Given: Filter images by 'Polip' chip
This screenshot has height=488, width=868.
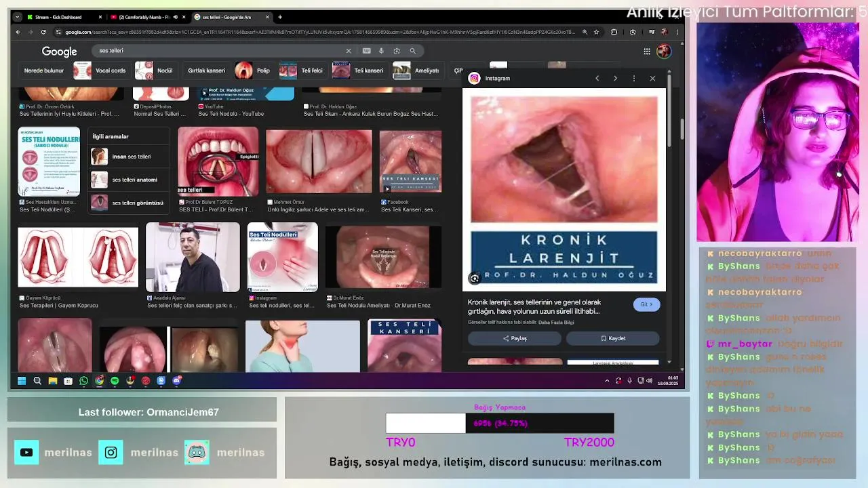Looking at the screenshot, I should pyautogui.click(x=253, y=70).
